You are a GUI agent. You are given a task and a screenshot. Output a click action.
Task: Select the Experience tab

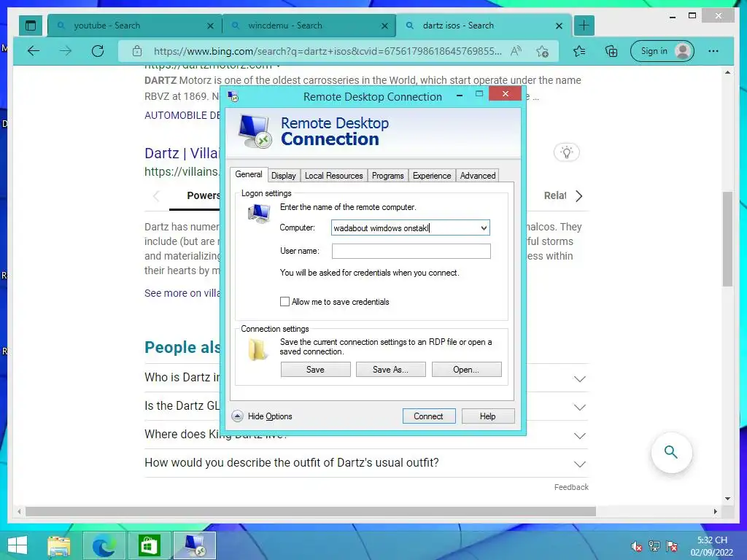(432, 176)
